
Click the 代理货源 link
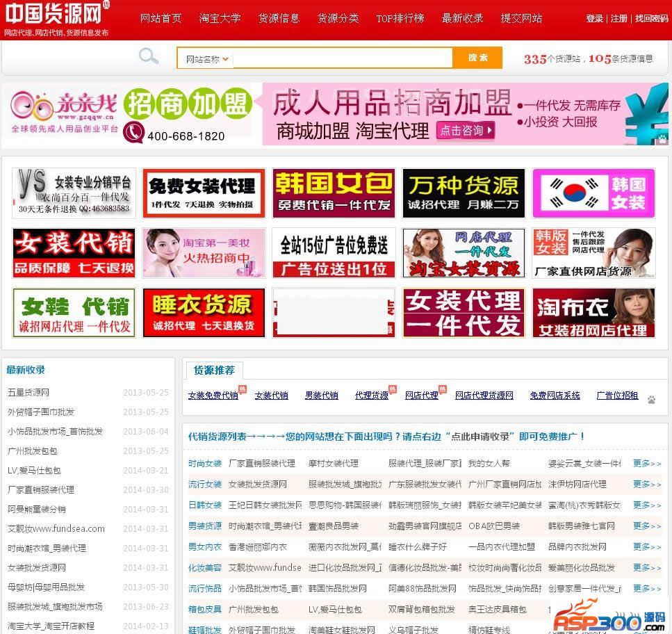coord(372,396)
